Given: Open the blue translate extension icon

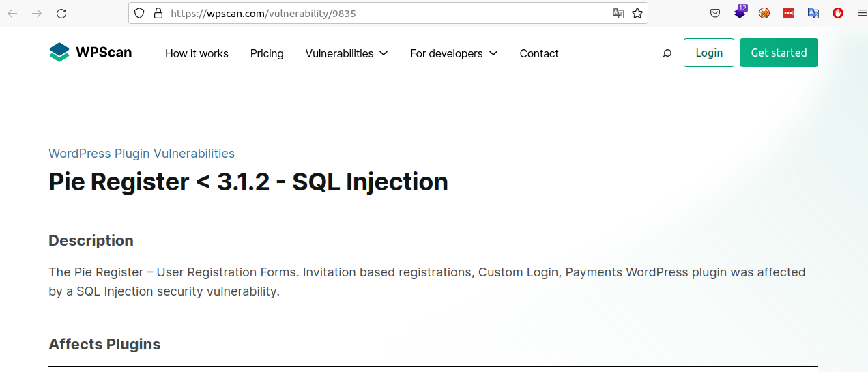Looking at the screenshot, I should (813, 13).
